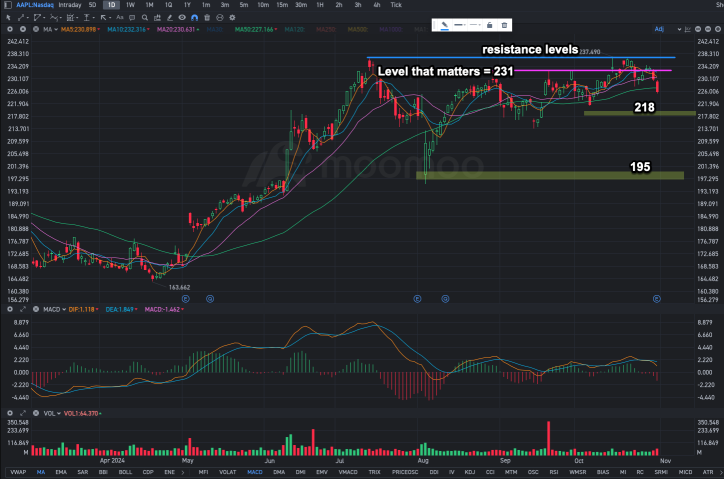Screen dimensions: 724x479
Task: Select the Aa text annotation tool
Action: (x=120, y=18)
